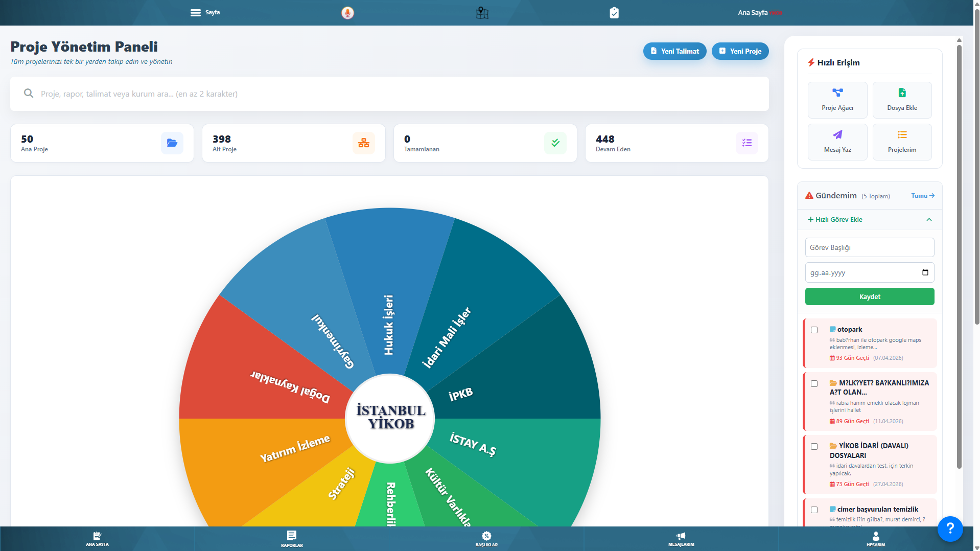Click the project search input field
This screenshot has width=980, height=551.
(389, 94)
